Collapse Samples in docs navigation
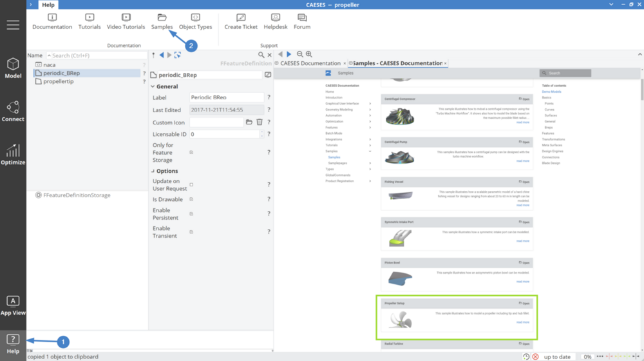The width and height of the screenshot is (644, 361). (370, 151)
